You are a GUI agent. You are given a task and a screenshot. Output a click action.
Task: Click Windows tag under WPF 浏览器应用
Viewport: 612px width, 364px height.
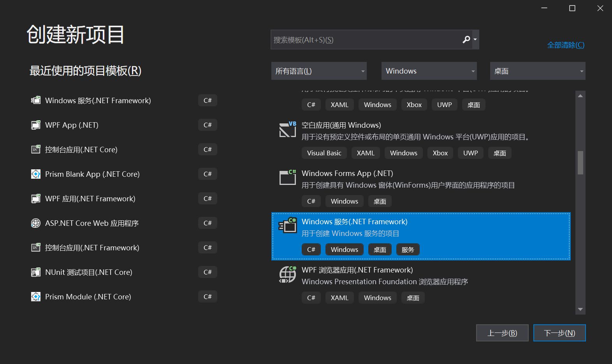(x=377, y=298)
